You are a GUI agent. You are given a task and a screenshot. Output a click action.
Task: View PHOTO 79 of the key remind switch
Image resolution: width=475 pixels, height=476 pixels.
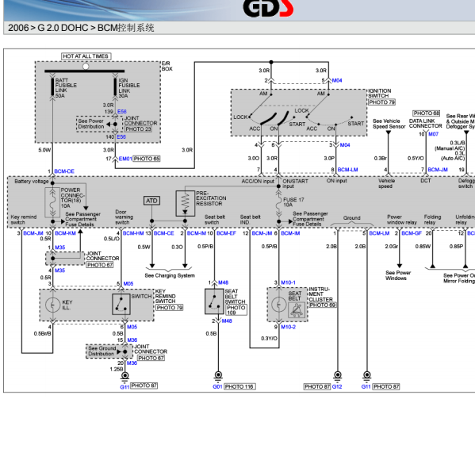[x=170, y=308]
